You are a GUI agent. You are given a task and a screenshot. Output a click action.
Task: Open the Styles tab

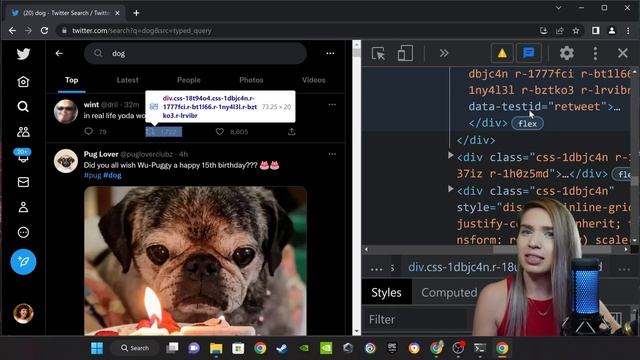pyautogui.click(x=386, y=292)
